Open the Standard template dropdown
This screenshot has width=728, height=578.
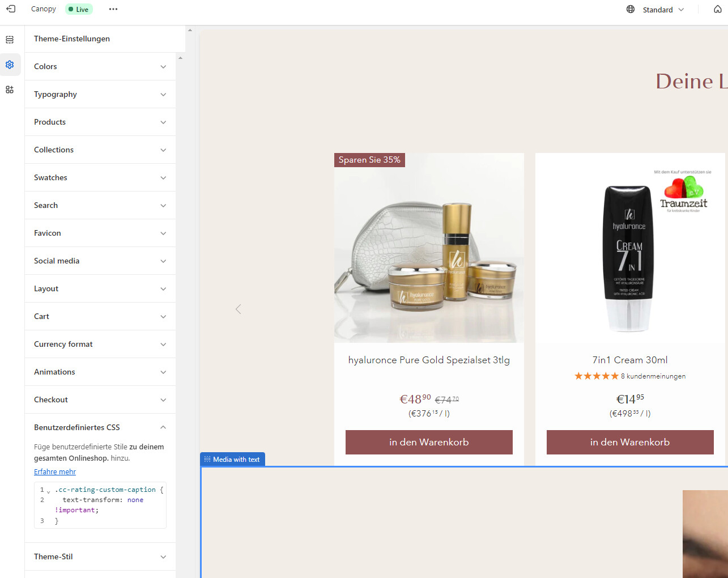[663, 10]
